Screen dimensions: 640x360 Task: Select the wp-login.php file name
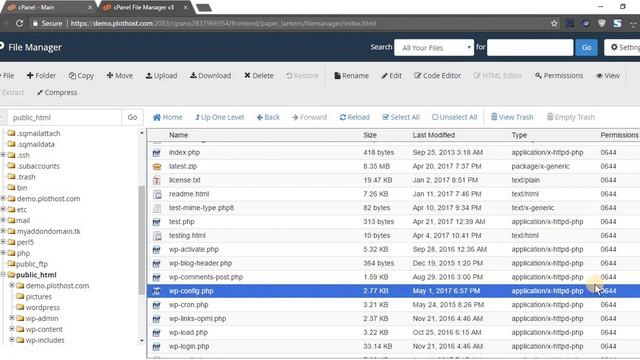[x=189, y=346]
